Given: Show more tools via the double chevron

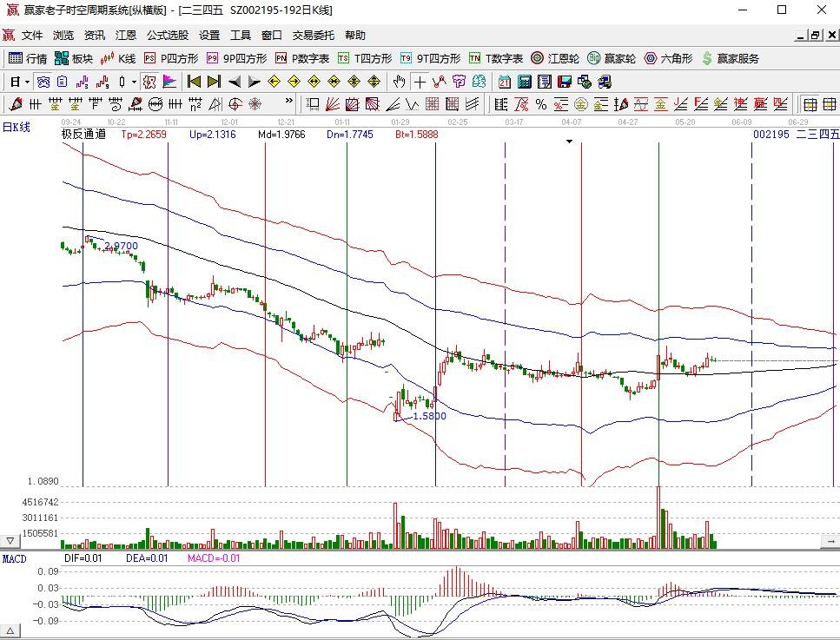Looking at the screenshot, I should click(x=289, y=101).
